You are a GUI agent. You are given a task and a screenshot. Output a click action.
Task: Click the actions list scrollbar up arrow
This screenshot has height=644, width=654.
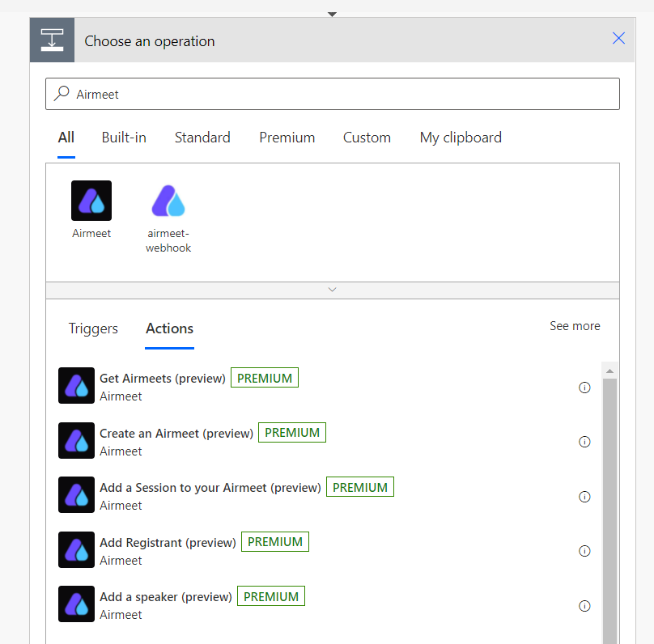click(x=609, y=371)
